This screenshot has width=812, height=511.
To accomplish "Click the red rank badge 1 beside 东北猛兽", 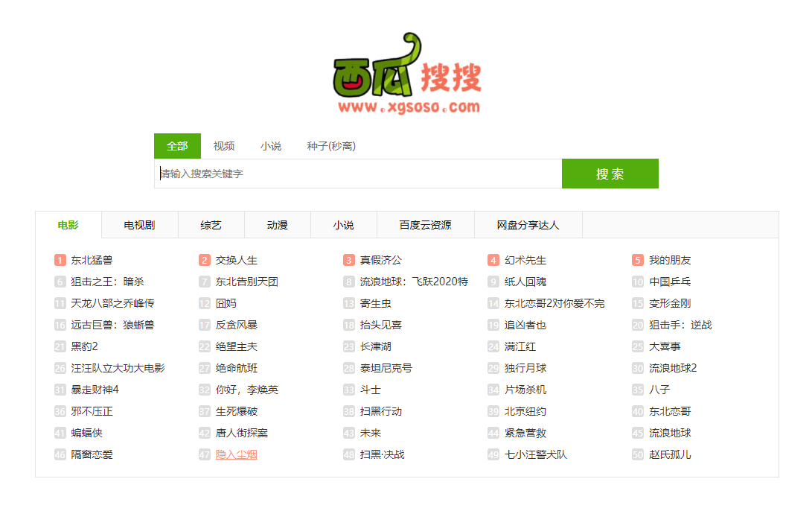I will [x=60, y=259].
